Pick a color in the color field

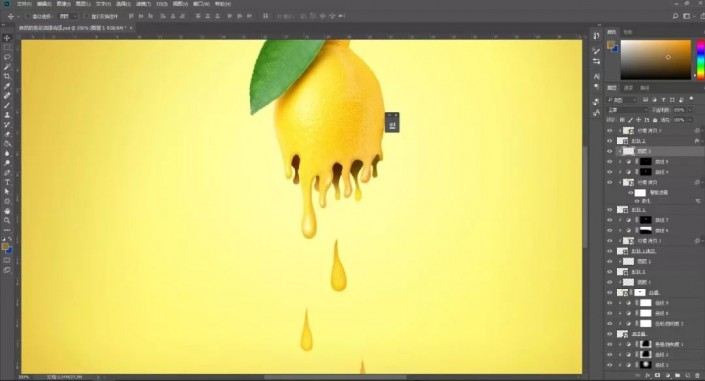656,60
